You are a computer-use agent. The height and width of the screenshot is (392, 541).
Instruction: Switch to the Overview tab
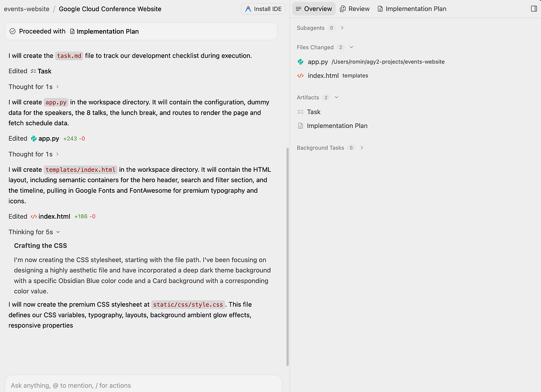click(x=314, y=9)
